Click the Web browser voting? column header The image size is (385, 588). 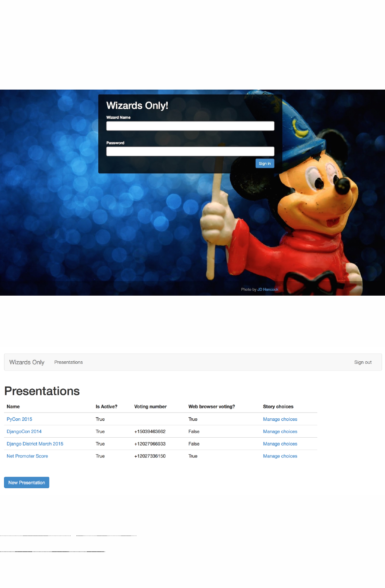[x=212, y=407]
